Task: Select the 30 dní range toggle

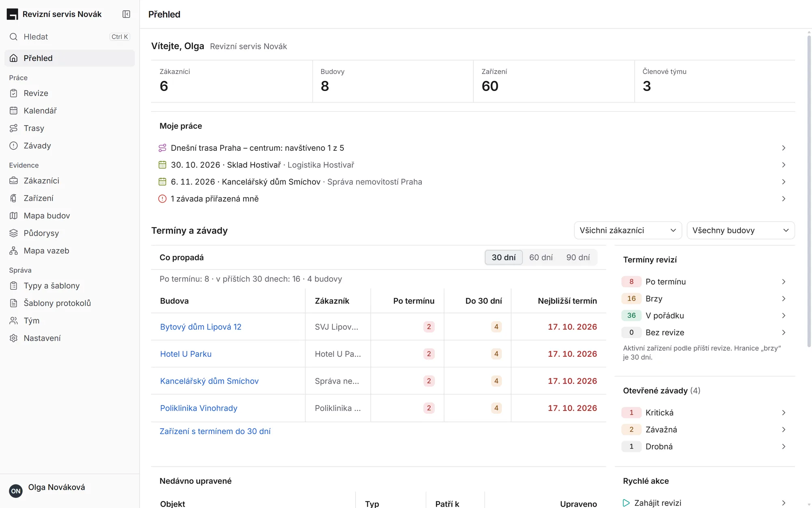Action: tap(503, 257)
